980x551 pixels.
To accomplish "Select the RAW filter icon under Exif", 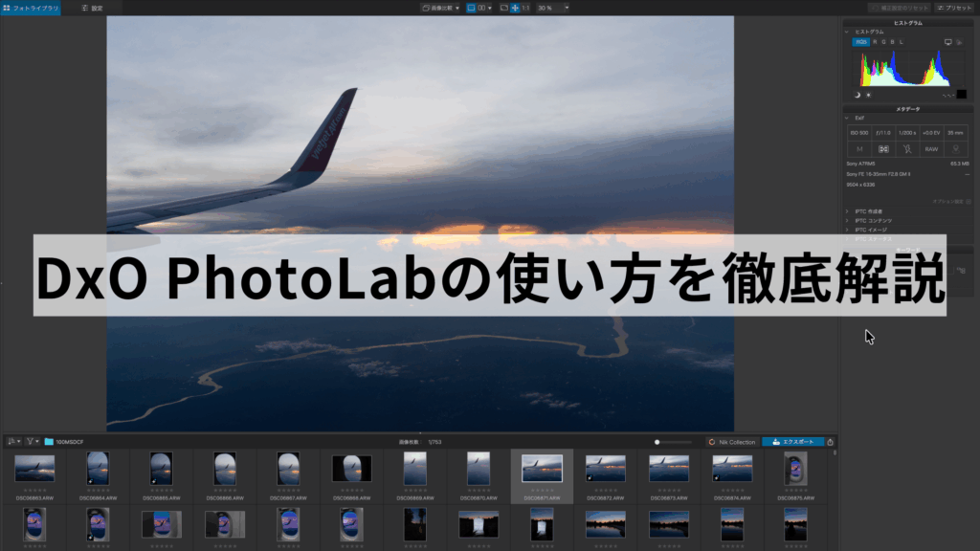I will click(x=931, y=148).
